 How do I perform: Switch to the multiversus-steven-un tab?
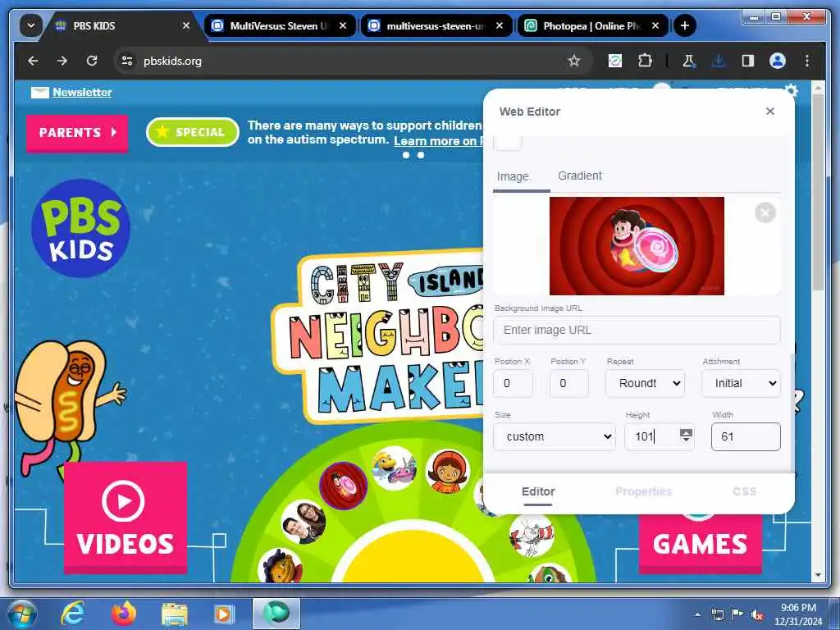(x=435, y=25)
